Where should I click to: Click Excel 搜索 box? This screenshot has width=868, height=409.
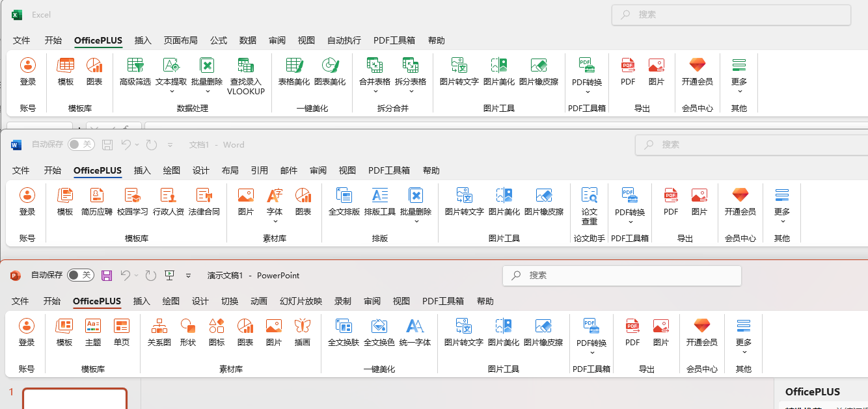pyautogui.click(x=731, y=14)
